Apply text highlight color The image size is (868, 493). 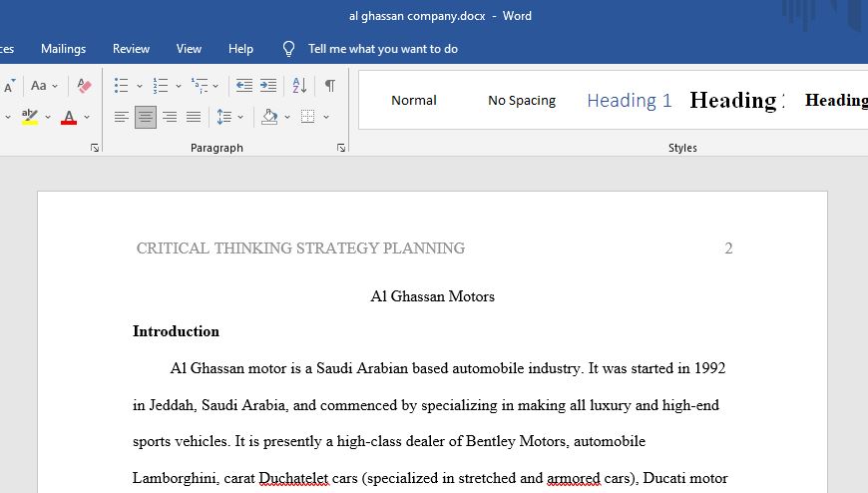[x=30, y=117]
